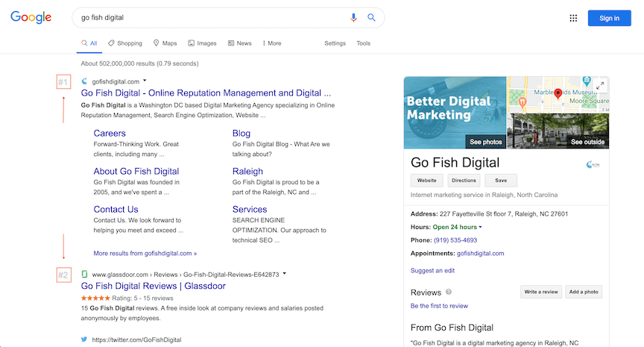This screenshot has width=644, height=347.
Task: Open the Raleigh sitelink
Action: pyautogui.click(x=247, y=171)
